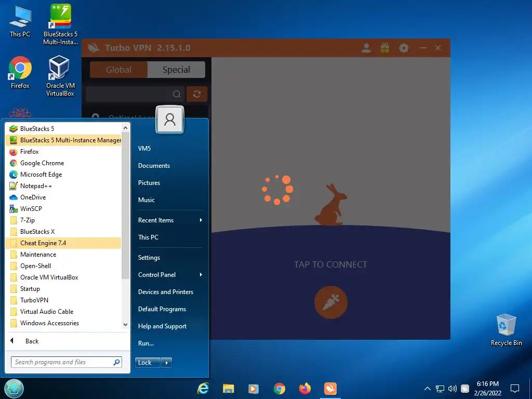Open Firefox from taskbar
Viewport: 532px width, 399px height.
pos(304,389)
